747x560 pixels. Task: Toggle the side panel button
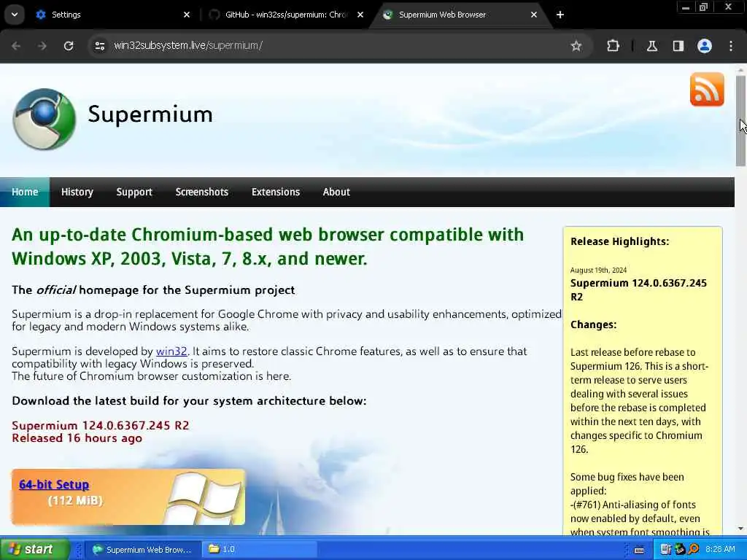point(678,46)
